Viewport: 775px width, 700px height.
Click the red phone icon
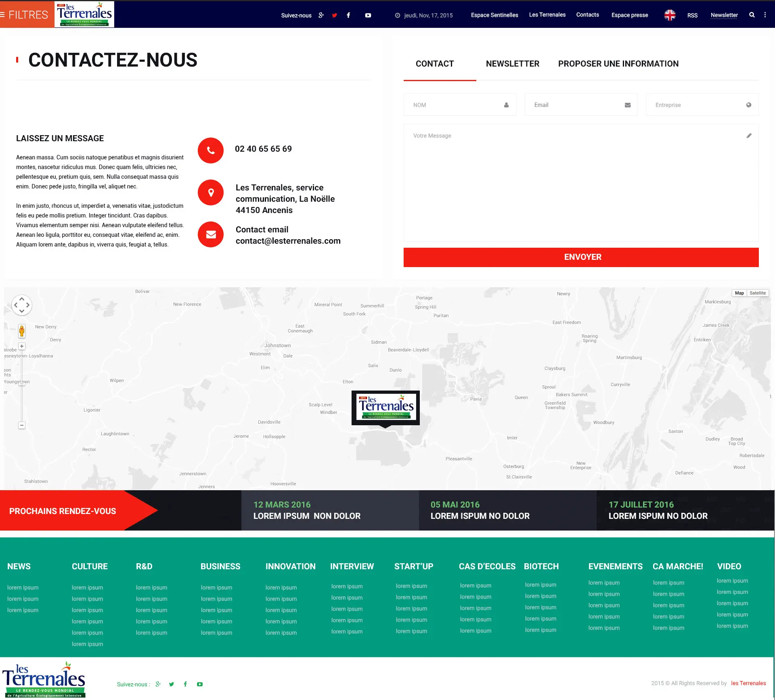click(x=211, y=150)
